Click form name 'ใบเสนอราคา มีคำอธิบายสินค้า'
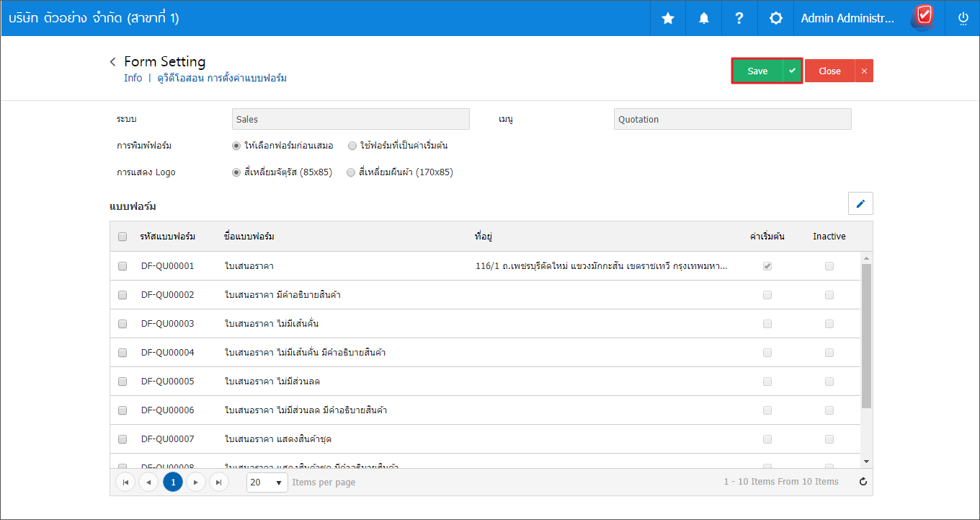The width and height of the screenshot is (980, 520). click(283, 295)
